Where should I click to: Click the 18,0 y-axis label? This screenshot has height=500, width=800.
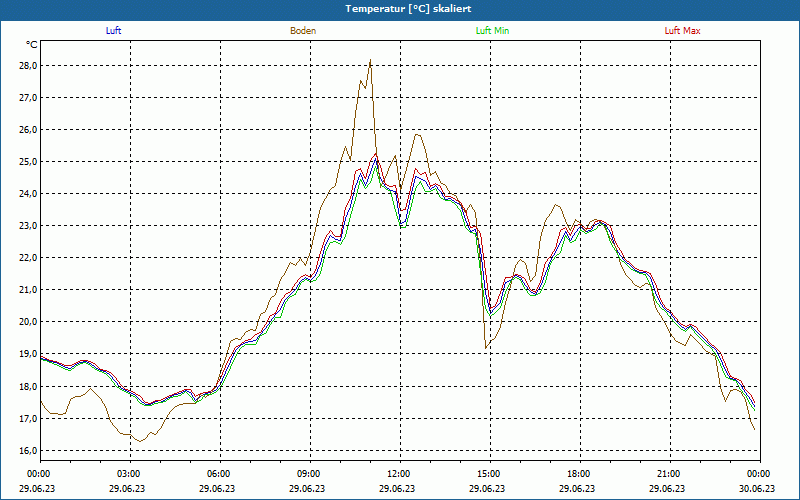coord(28,387)
